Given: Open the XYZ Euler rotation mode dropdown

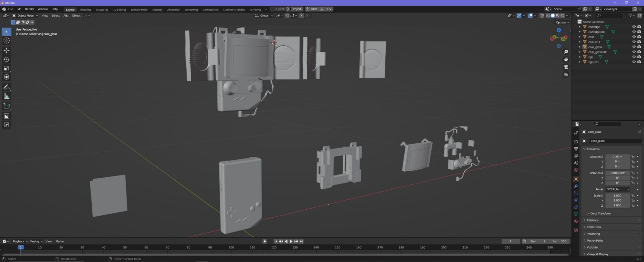Looking at the screenshot, I should (618, 189).
